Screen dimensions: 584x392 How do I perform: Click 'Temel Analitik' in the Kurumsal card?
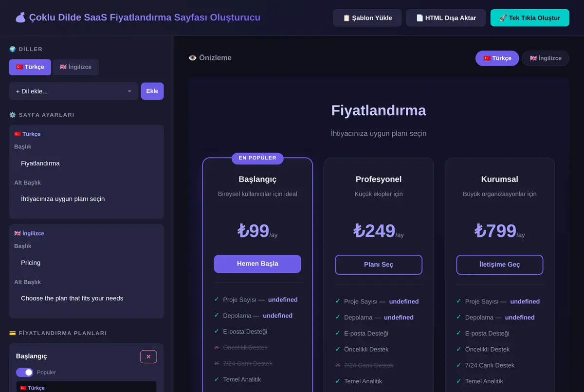[x=483, y=381]
